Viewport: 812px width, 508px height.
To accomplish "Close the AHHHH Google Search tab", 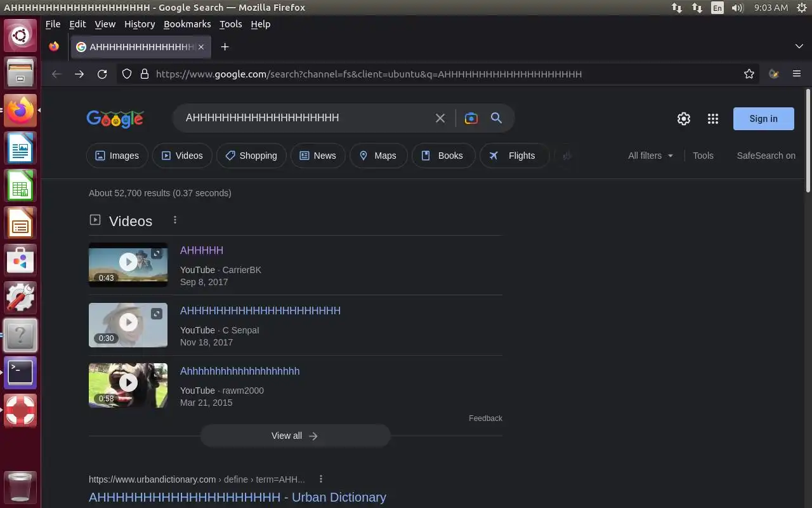I will (201, 46).
